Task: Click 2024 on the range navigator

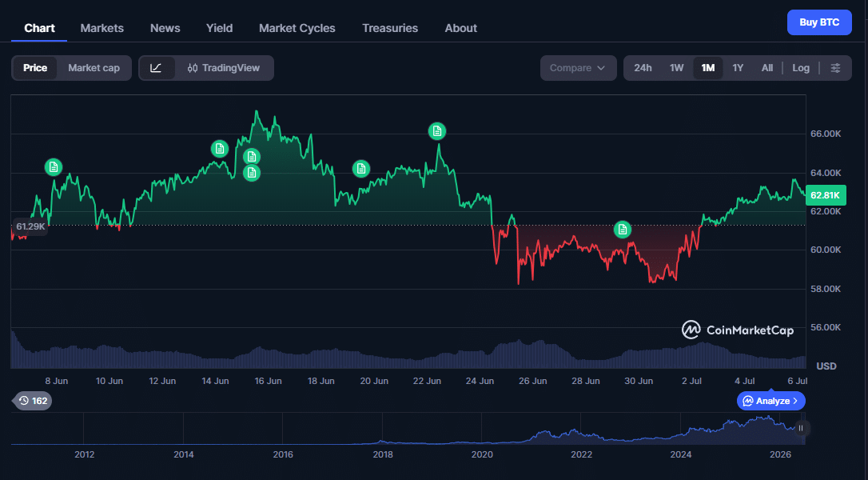Action: (680, 454)
